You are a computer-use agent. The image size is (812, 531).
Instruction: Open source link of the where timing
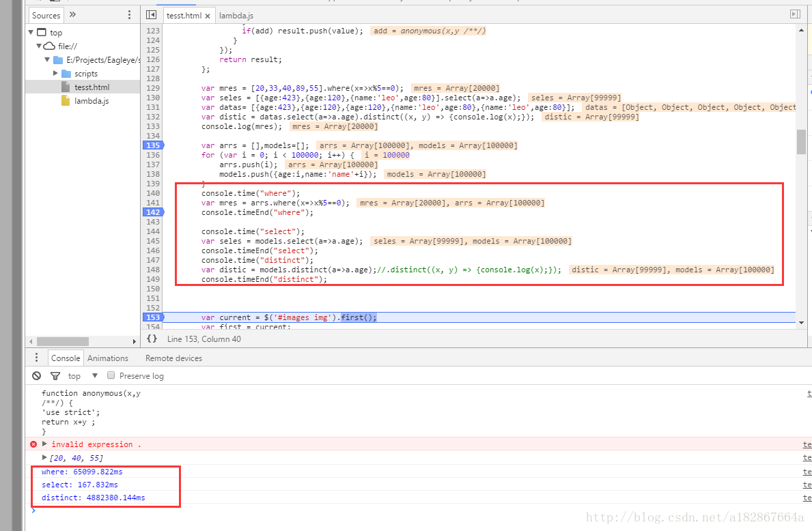(x=807, y=472)
